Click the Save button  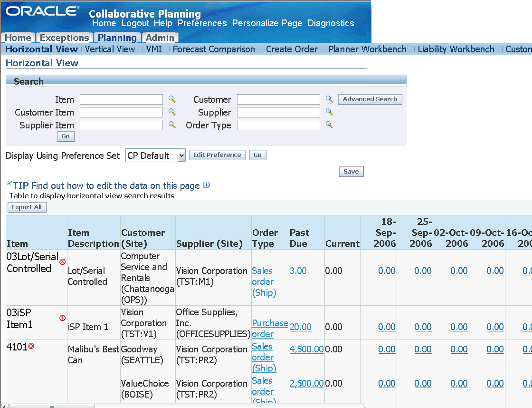click(351, 172)
